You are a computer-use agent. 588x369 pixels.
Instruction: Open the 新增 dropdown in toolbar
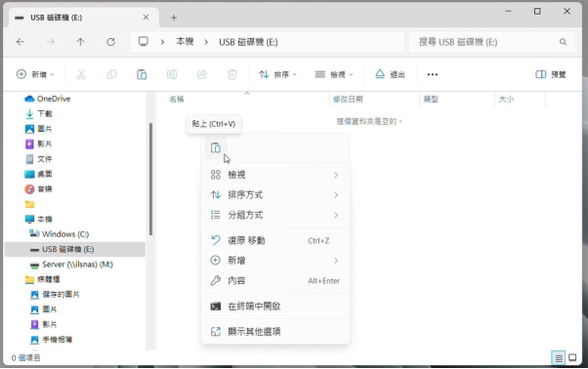(x=35, y=74)
